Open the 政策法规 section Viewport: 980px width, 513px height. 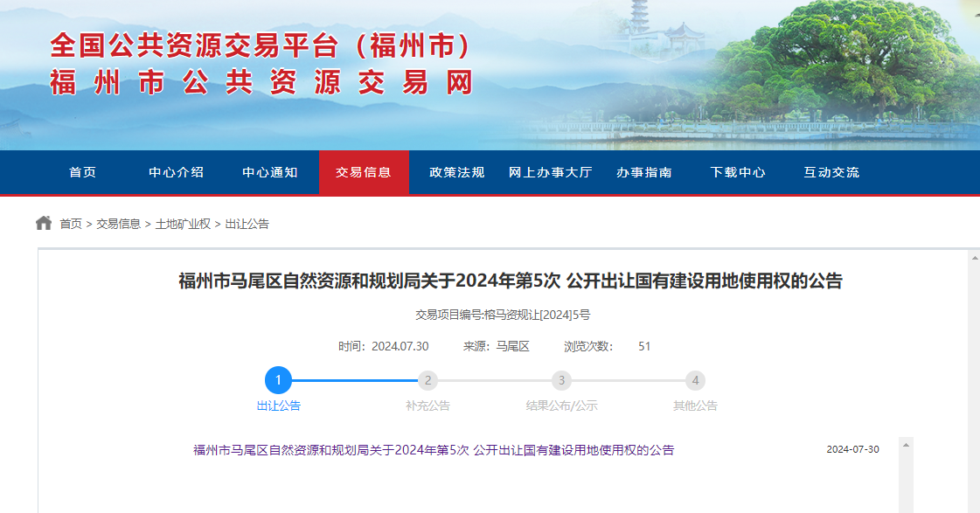coord(455,172)
